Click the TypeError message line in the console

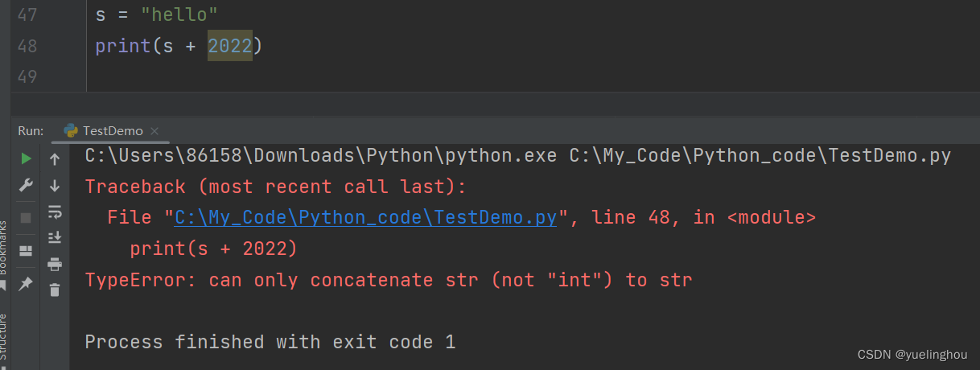pos(389,280)
